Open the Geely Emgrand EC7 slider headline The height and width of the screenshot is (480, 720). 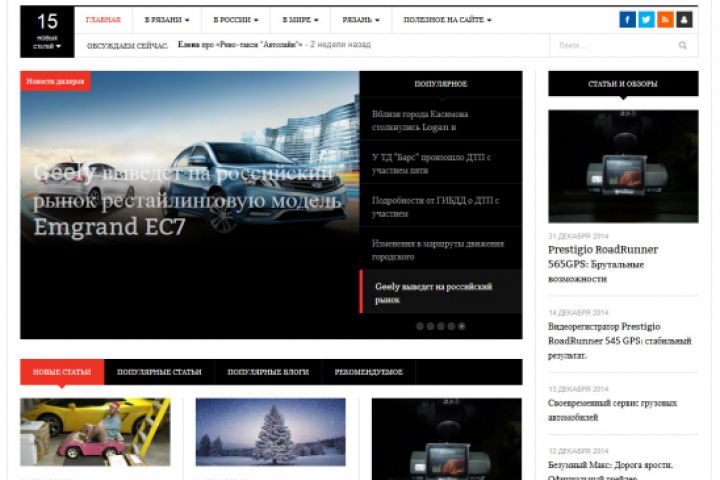point(187,200)
